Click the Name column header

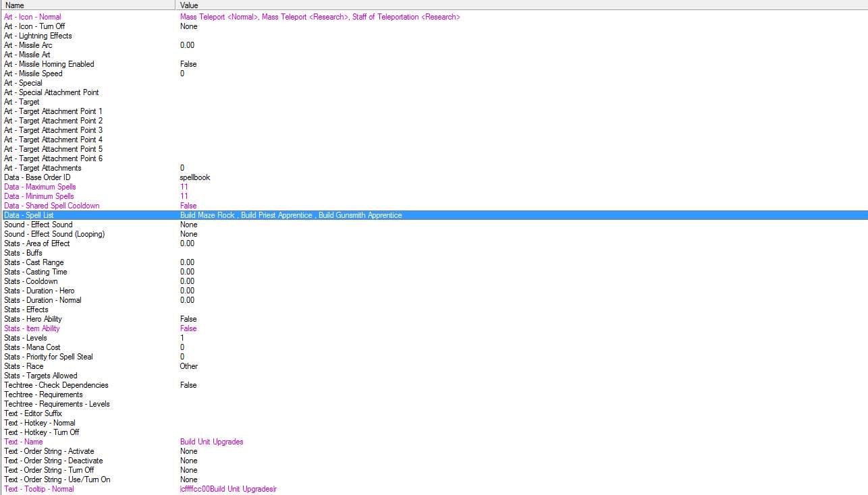click(x=88, y=5)
